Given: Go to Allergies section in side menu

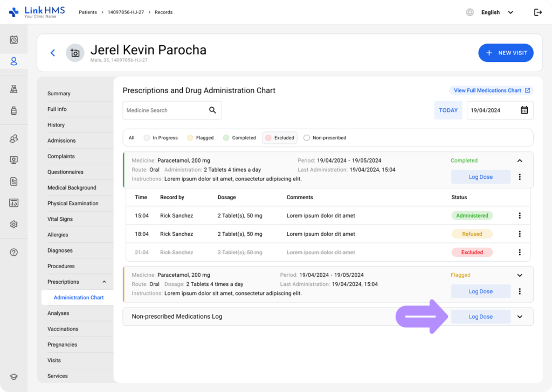Looking at the screenshot, I should coord(58,235).
